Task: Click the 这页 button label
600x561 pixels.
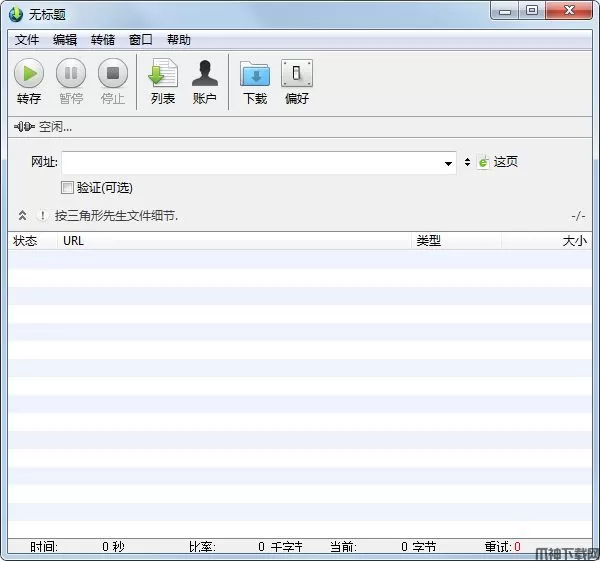Action: pos(505,162)
